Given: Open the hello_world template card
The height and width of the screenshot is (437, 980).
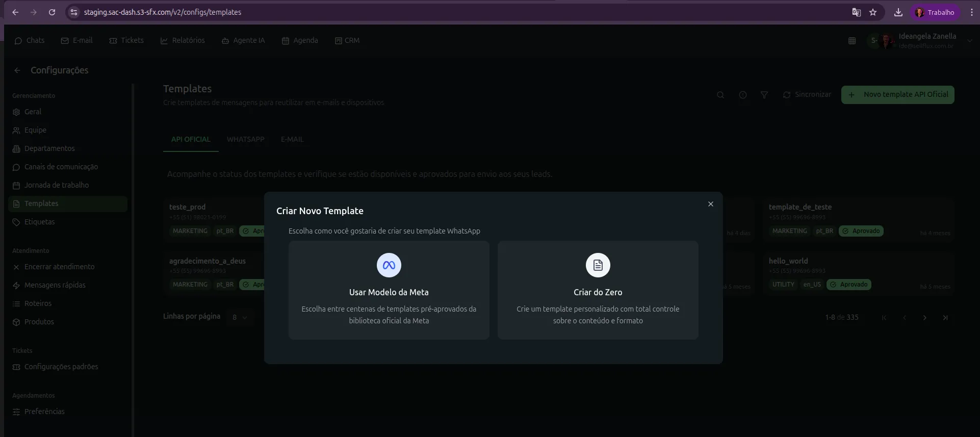Looking at the screenshot, I should (859, 273).
